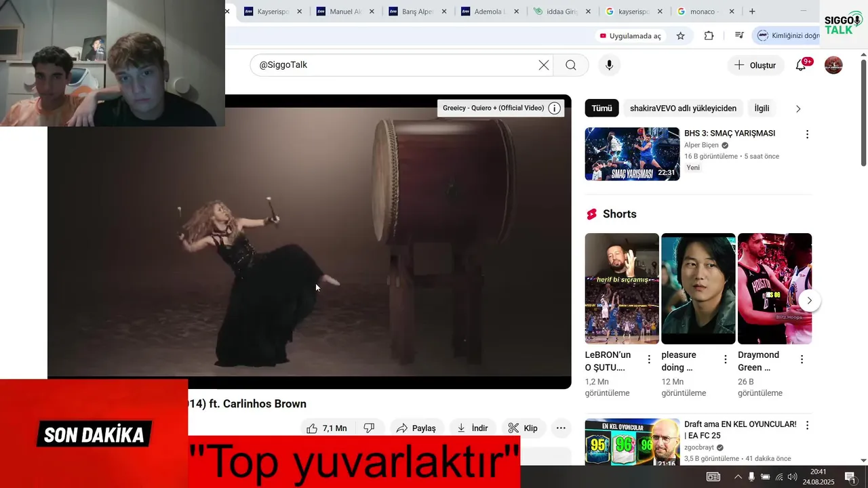Open options for pleasure doing short

pos(726,359)
